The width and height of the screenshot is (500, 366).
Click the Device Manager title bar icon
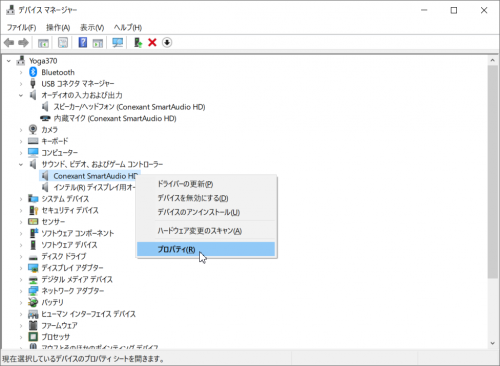tap(10, 10)
